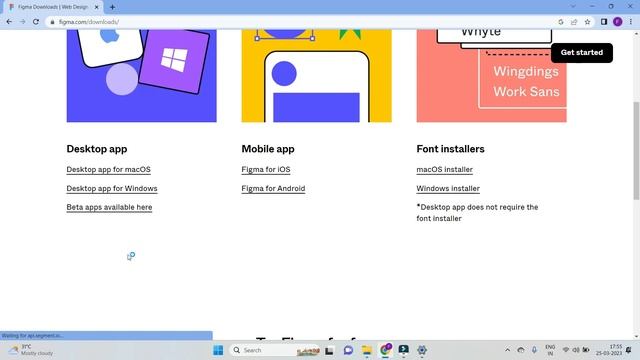Follow the Beta apps available here link

pyautogui.click(x=109, y=207)
